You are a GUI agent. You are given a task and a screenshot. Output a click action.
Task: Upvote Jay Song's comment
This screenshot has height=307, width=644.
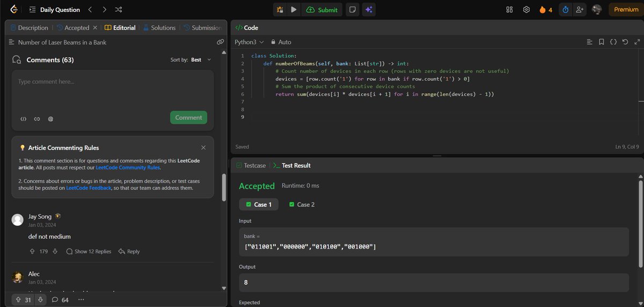tap(32, 251)
